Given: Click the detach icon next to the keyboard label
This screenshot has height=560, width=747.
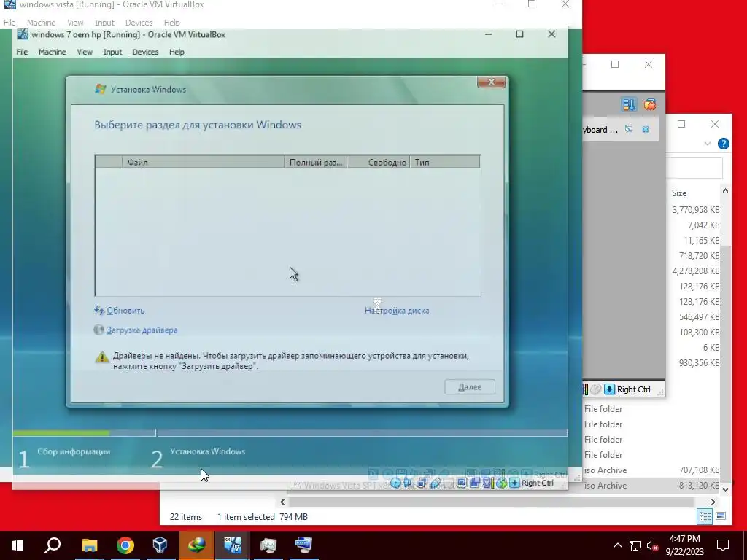Looking at the screenshot, I should [x=629, y=129].
